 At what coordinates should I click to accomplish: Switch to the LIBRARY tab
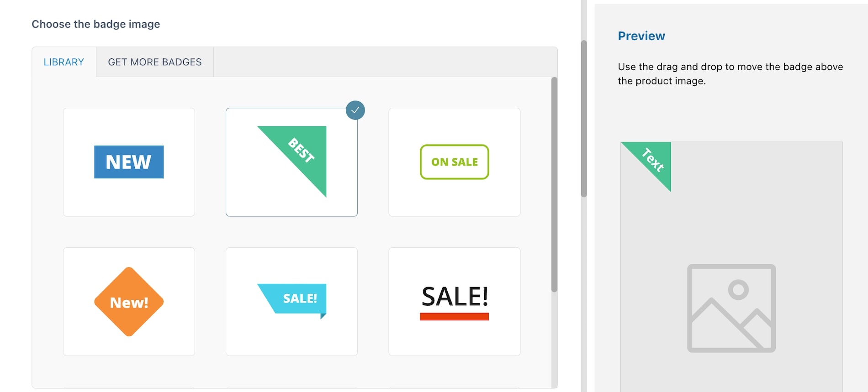click(x=64, y=62)
